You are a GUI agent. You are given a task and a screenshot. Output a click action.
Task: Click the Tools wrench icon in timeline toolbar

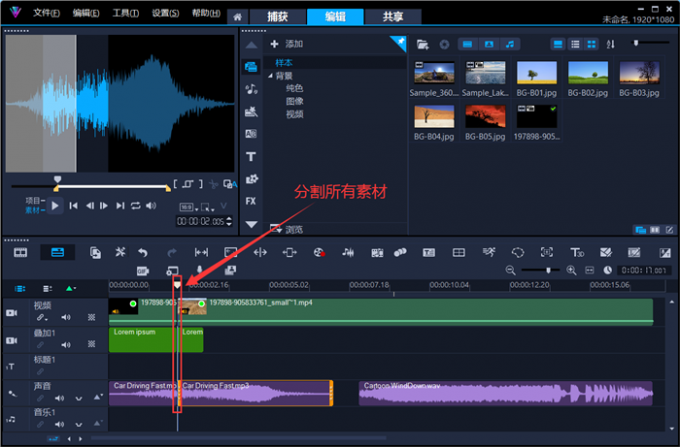[x=120, y=253]
